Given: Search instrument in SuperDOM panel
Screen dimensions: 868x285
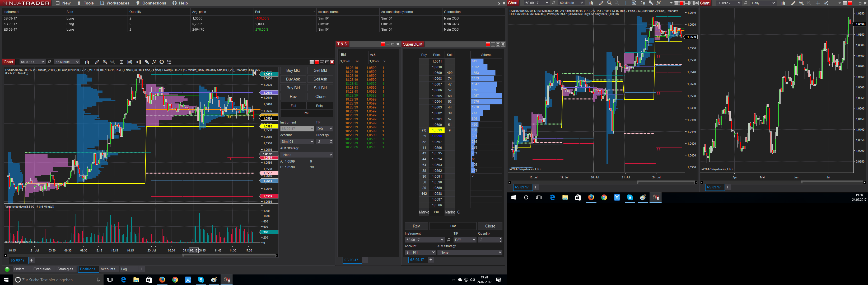Looking at the screenshot, I should click(449, 240).
